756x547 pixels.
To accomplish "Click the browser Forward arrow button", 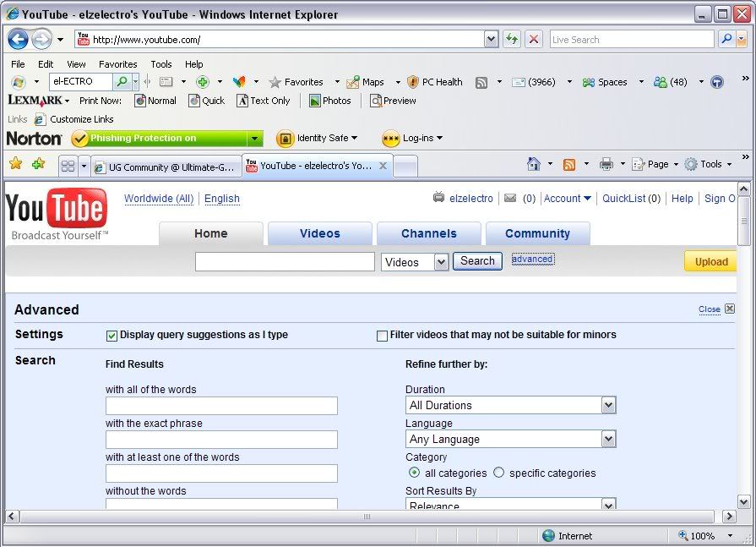I will tap(42, 40).
